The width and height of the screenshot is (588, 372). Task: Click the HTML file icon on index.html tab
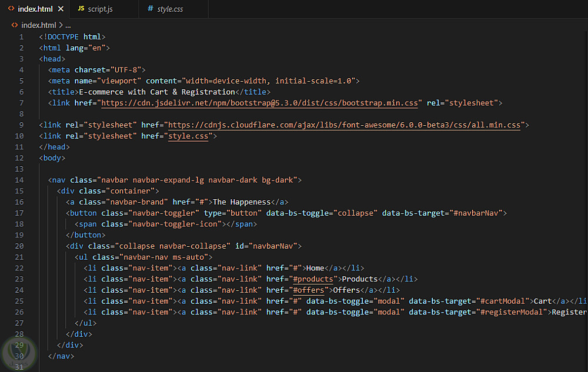click(x=11, y=9)
